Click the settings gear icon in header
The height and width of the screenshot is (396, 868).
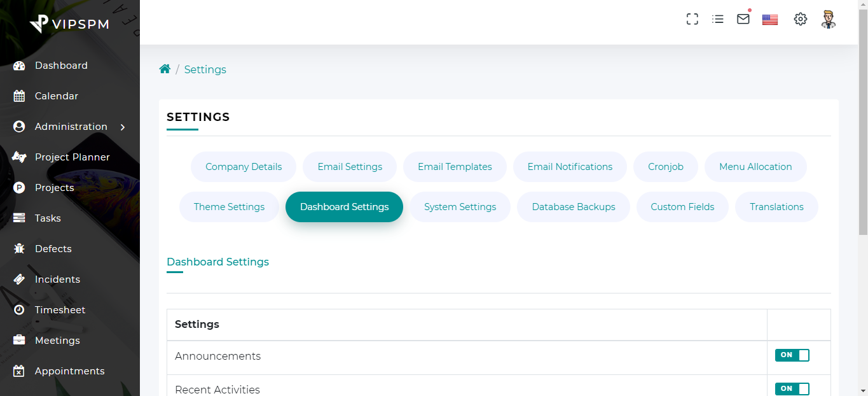[x=801, y=19]
